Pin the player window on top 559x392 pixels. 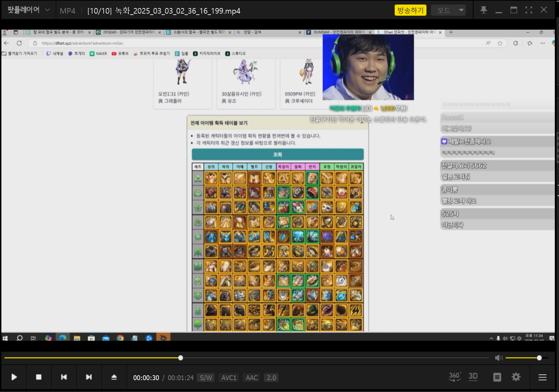[x=484, y=10]
